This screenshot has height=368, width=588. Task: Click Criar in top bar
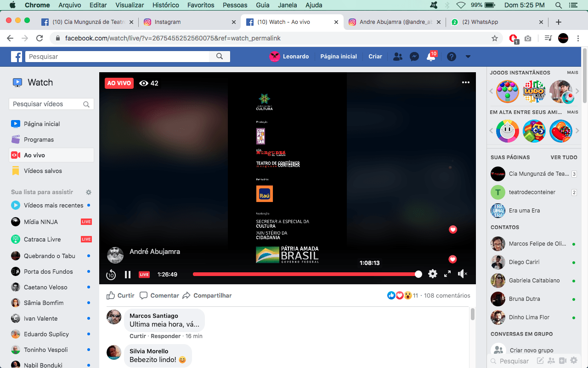(375, 57)
